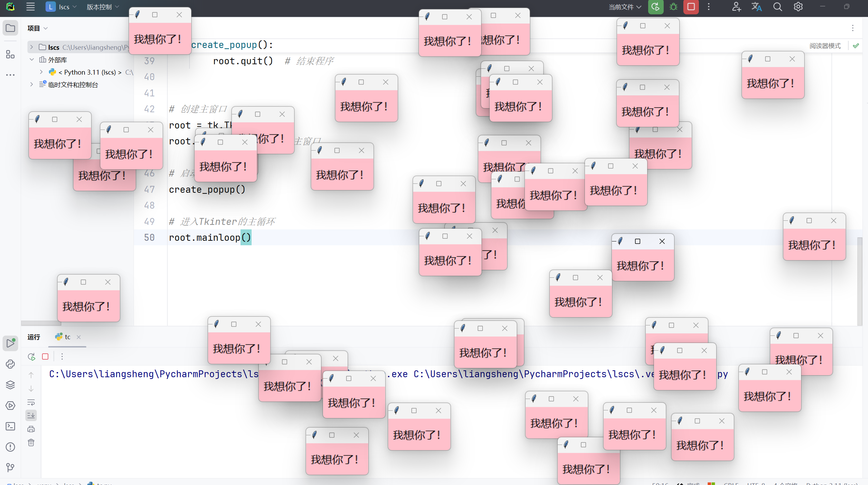The image size is (868, 485).
Task: Open the 版本控制 version control menu
Action: click(x=103, y=7)
